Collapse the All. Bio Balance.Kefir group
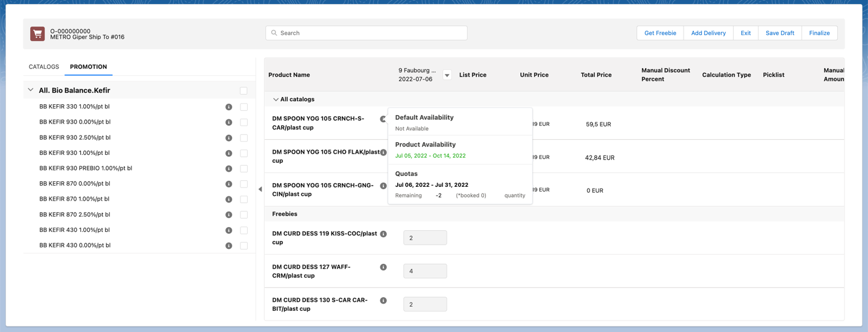The width and height of the screenshot is (868, 332). point(31,90)
